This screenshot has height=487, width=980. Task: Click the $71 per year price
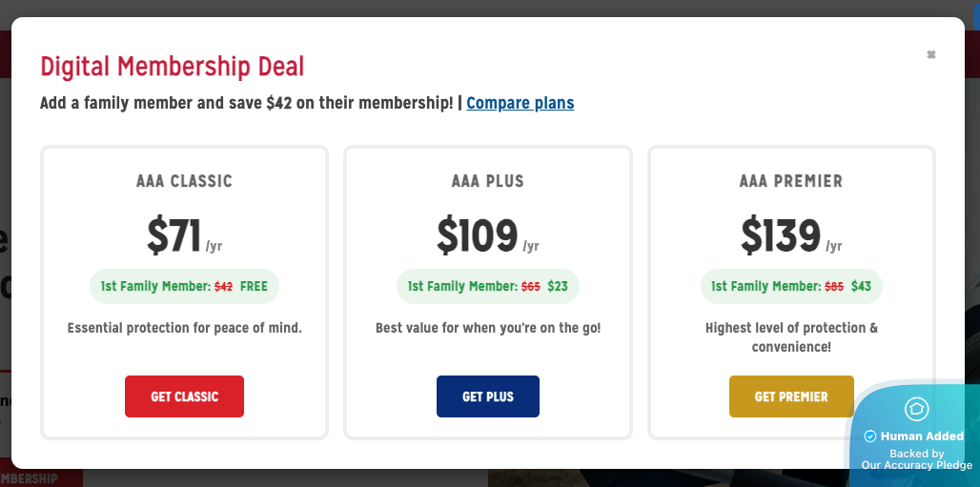click(x=184, y=235)
